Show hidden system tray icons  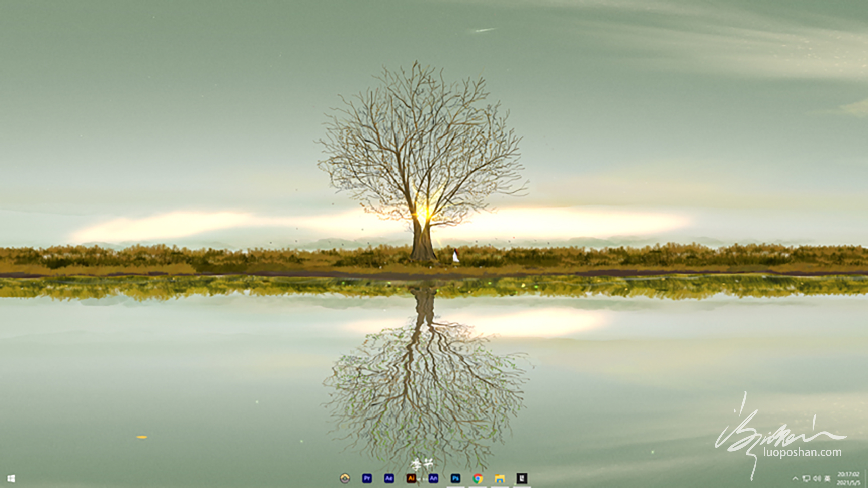(x=795, y=478)
